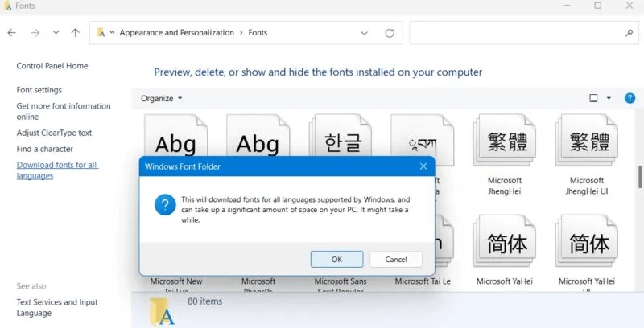Click OK in Windows Font Folder dialog
Image resolution: width=644 pixels, height=328 pixels.
[336, 259]
